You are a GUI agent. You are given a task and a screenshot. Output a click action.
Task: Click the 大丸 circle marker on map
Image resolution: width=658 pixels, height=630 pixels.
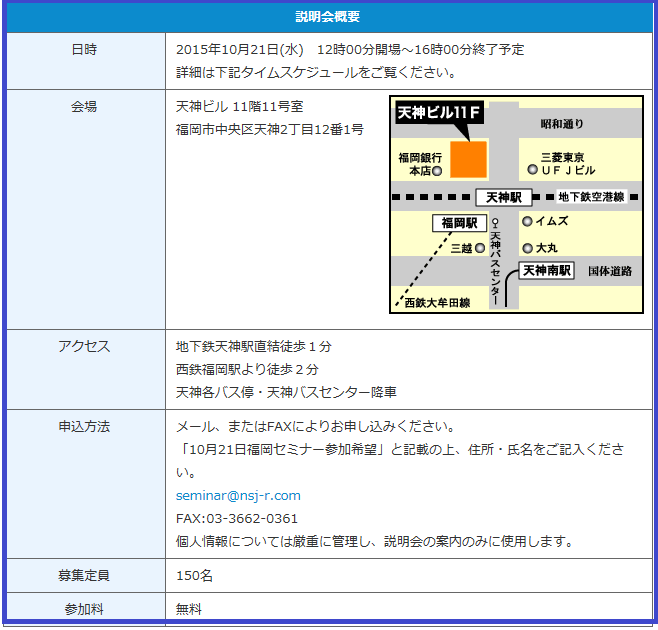point(527,248)
